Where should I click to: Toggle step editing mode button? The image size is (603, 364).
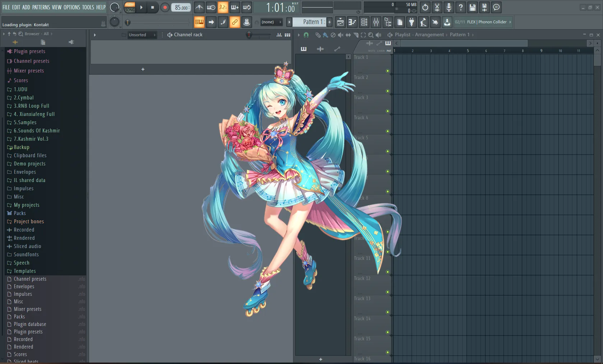click(223, 22)
